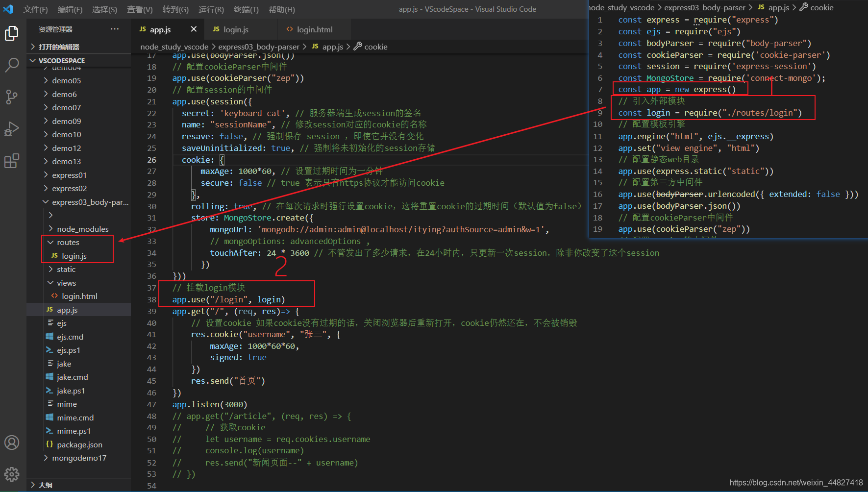Viewport: 868px width, 492px height.
Task: Open mime.cmd in the explorer
Action: pos(78,418)
